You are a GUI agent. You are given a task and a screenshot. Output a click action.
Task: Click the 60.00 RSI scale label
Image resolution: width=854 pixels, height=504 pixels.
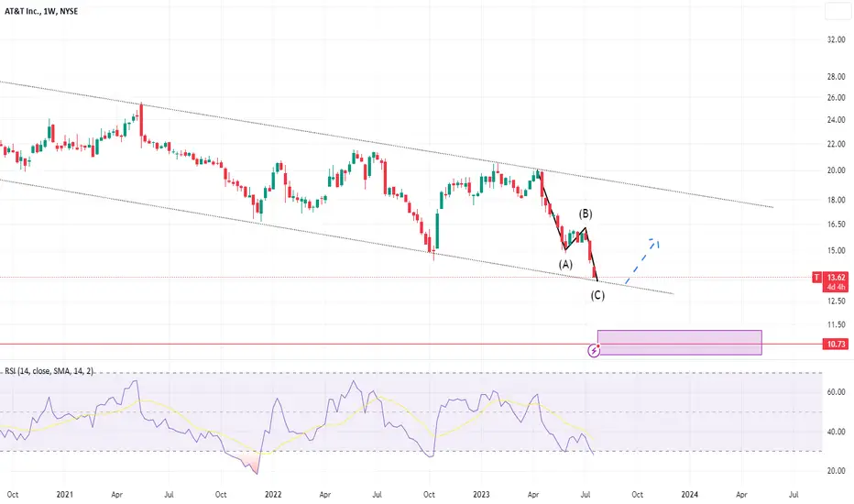point(836,392)
